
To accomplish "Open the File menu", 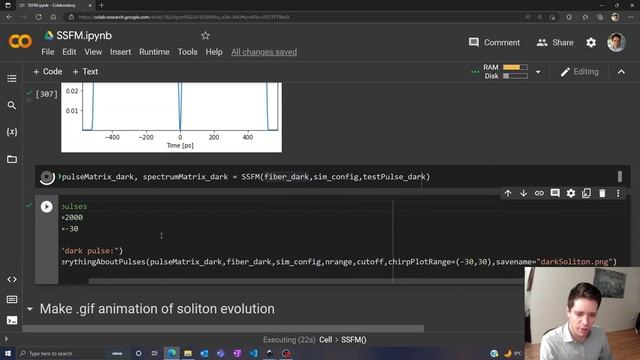I will [48, 52].
